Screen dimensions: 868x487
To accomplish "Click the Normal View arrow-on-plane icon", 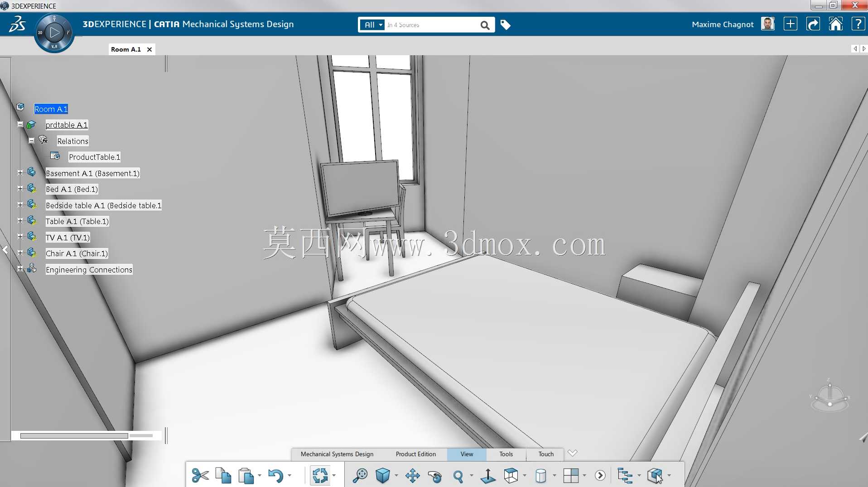I will tap(488, 476).
